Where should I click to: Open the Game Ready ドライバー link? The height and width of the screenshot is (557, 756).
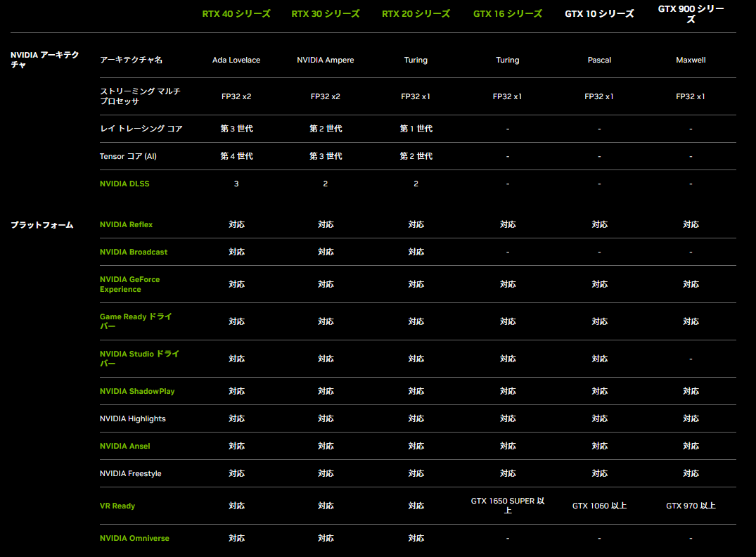tap(135, 321)
